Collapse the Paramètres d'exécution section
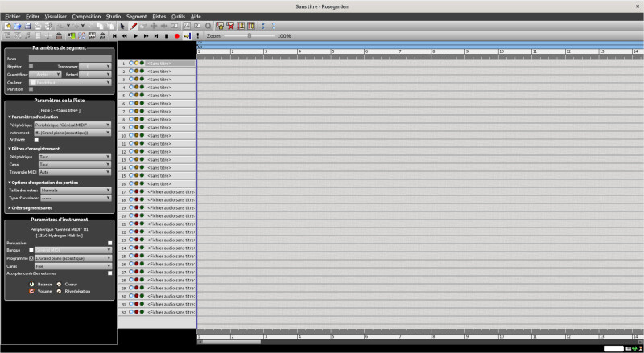The image size is (644, 353). pos(33,117)
